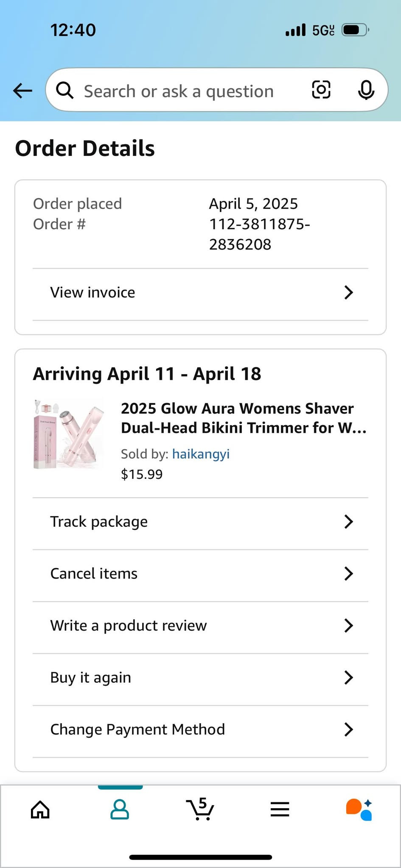This screenshot has width=401, height=868.
Task: Open Write a product review
Action: [129, 626]
